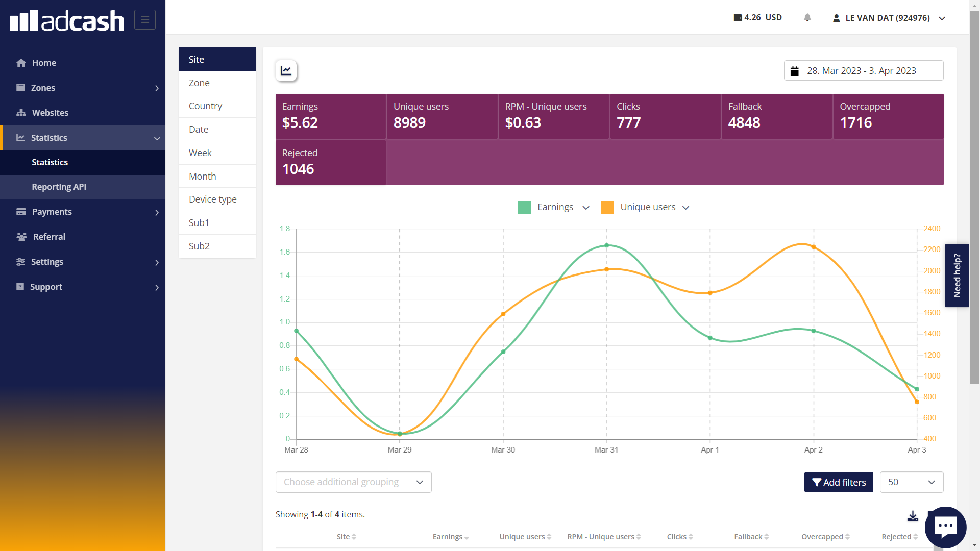Open the Unique users series dropdown
The image size is (980, 551).
pos(686,208)
